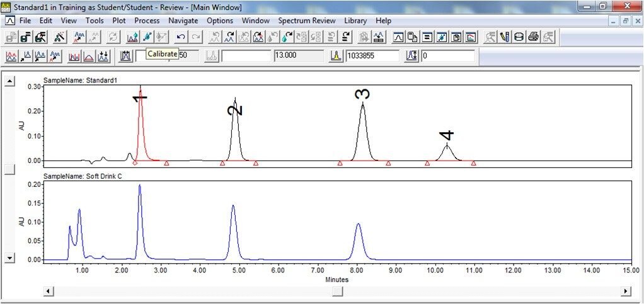The image size is (644, 304).
Task: Open the calibration curve window icon
Action: click(442, 37)
